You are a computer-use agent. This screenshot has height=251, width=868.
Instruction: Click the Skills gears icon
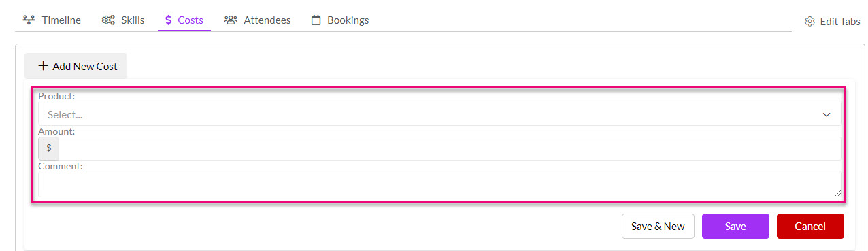108,20
